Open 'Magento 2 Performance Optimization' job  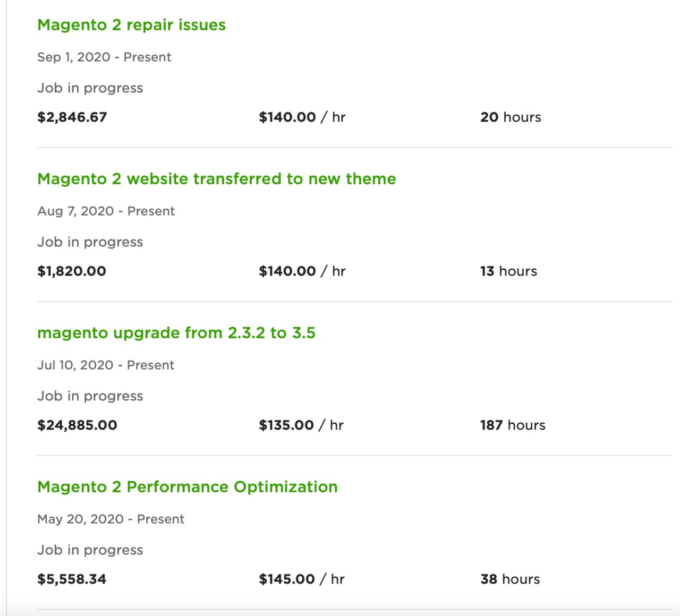(188, 487)
